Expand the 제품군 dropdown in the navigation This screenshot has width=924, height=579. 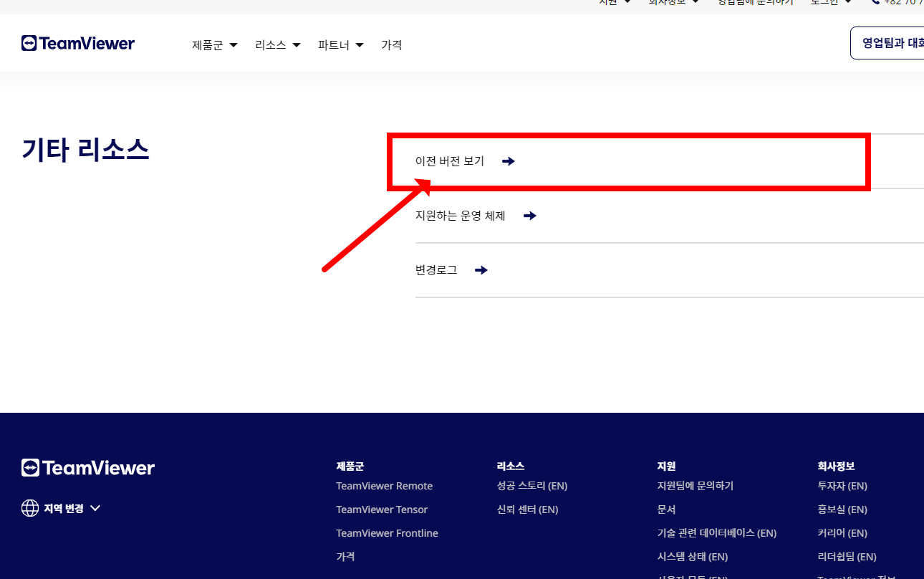[213, 44]
